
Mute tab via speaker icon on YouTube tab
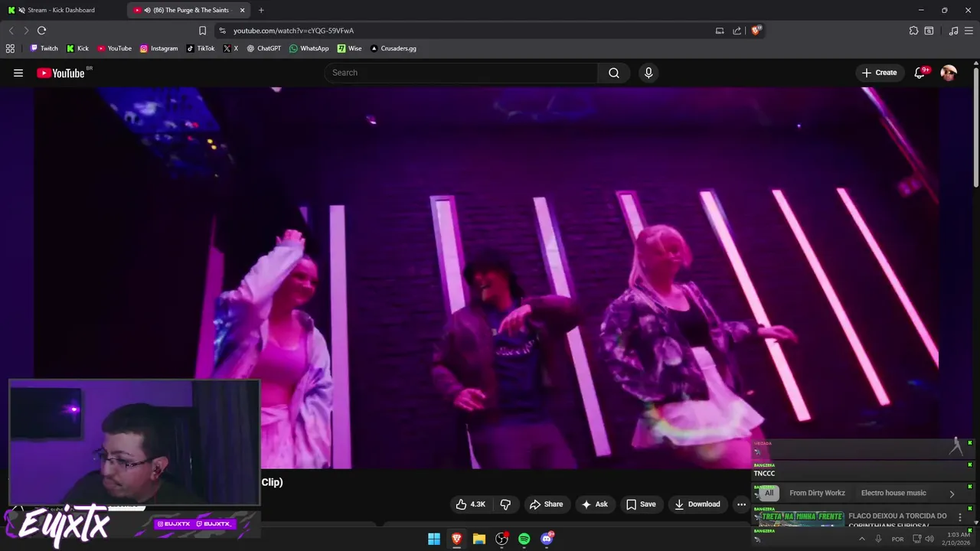tap(147, 10)
